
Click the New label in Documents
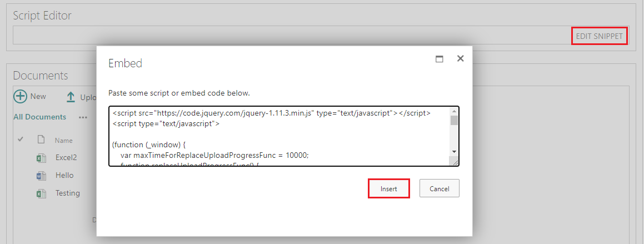(x=38, y=96)
